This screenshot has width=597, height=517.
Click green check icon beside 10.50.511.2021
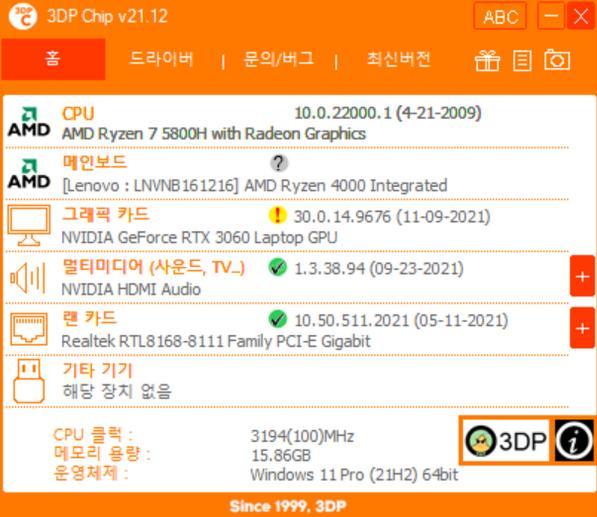point(278,319)
